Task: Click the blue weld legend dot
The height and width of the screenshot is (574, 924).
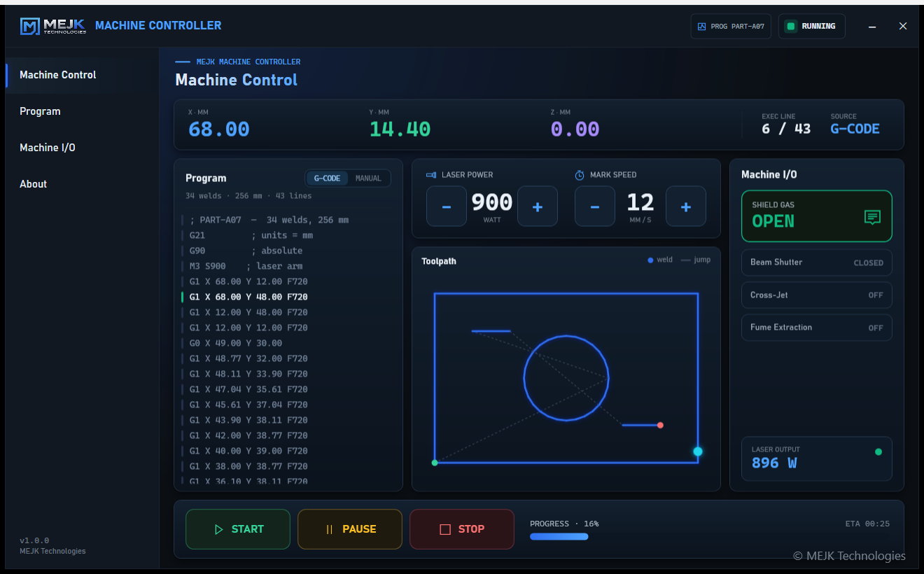Action: (x=650, y=260)
